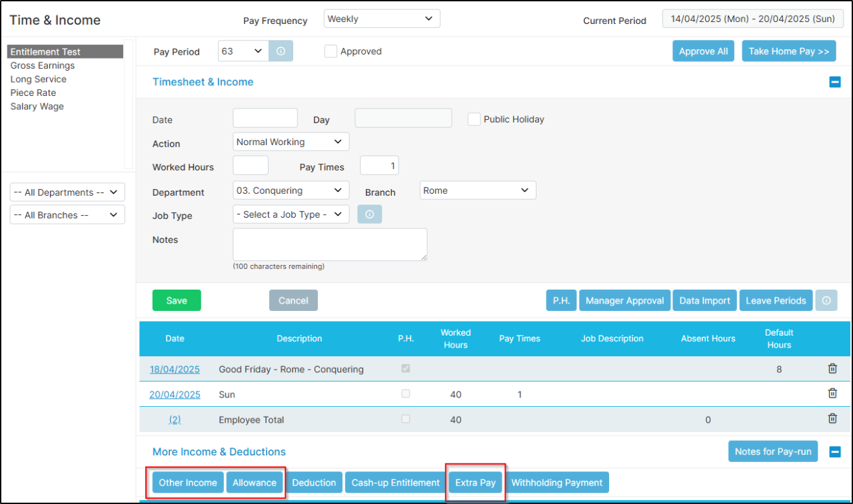The height and width of the screenshot is (504, 853).
Task: Open the 18/04/2025 date link
Action: [x=175, y=368]
